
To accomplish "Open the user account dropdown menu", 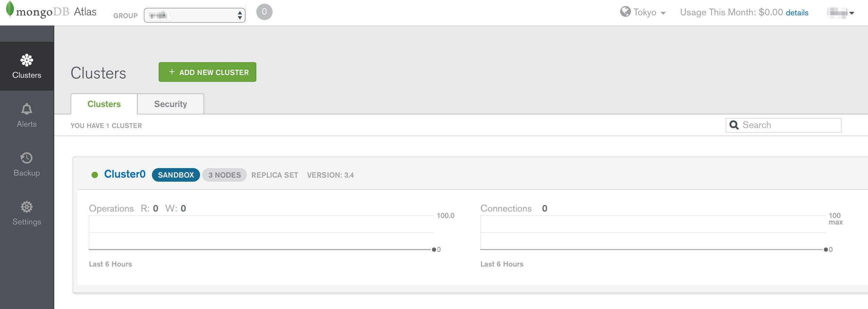I will coord(842,13).
